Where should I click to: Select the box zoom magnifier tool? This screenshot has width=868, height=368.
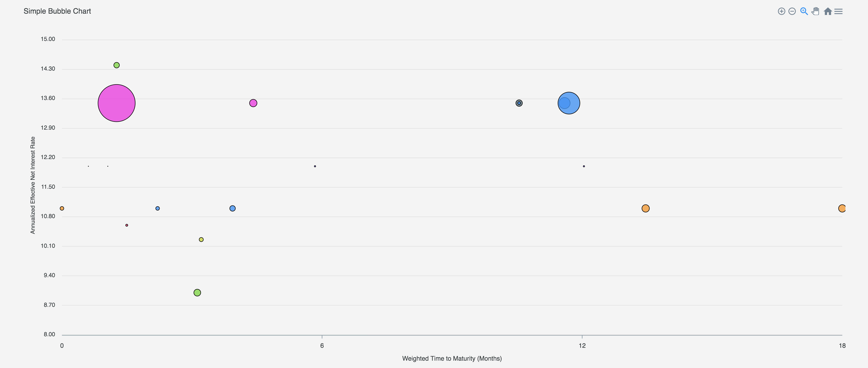[x=804, y=11]
